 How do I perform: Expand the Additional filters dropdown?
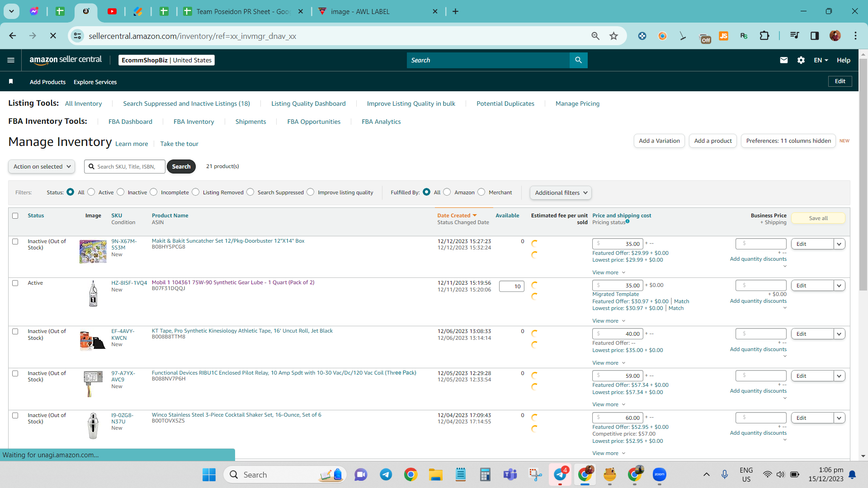tap(561, 192)
